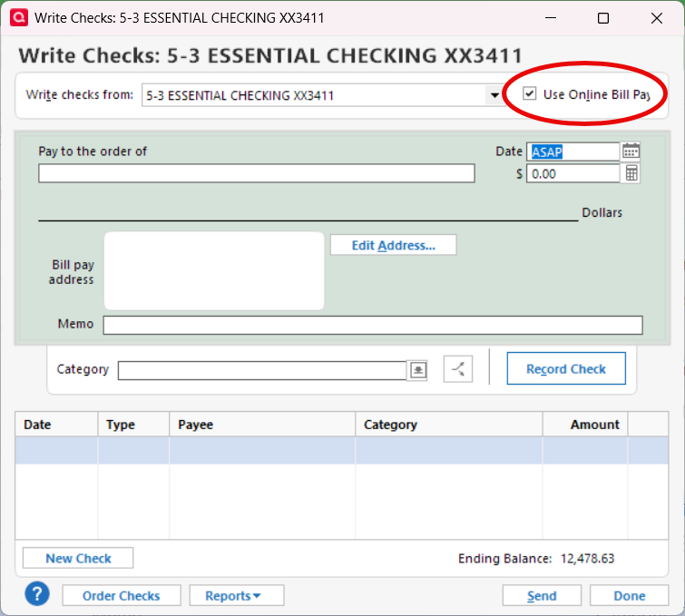
Task: Click Edit Address button
Action: pos(393,245)
